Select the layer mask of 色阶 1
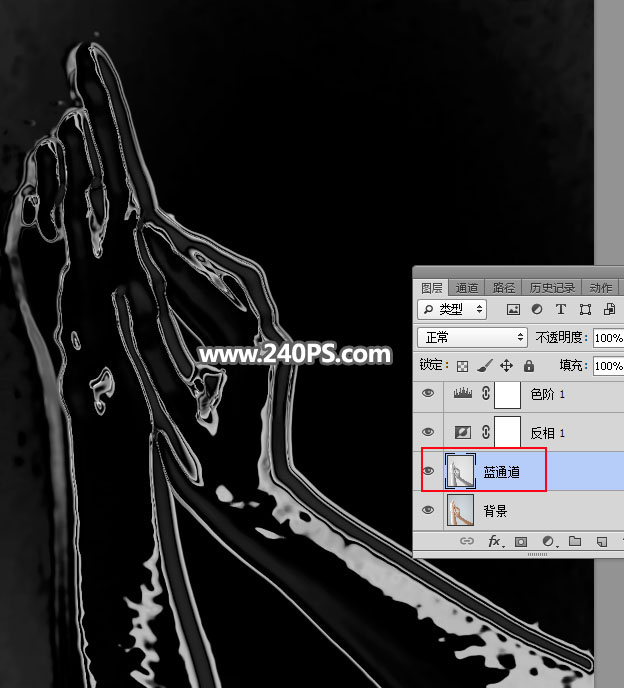 (507, 394)
